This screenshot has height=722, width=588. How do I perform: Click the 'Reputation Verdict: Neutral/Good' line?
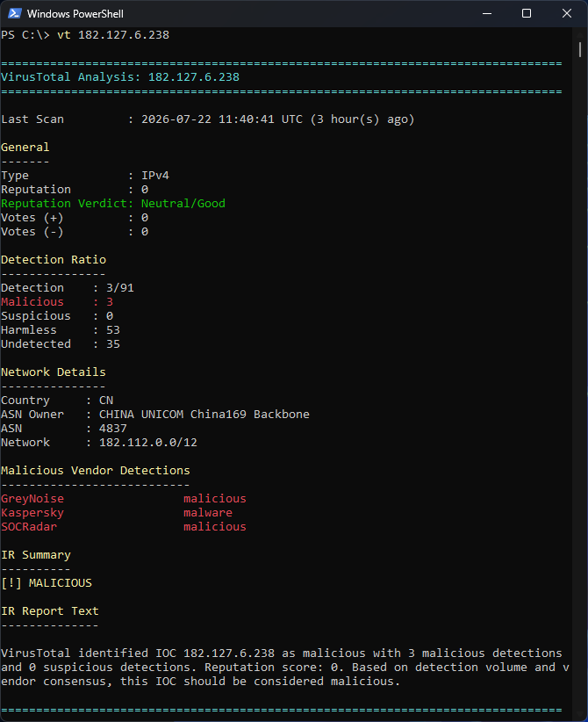click(113, 204)
